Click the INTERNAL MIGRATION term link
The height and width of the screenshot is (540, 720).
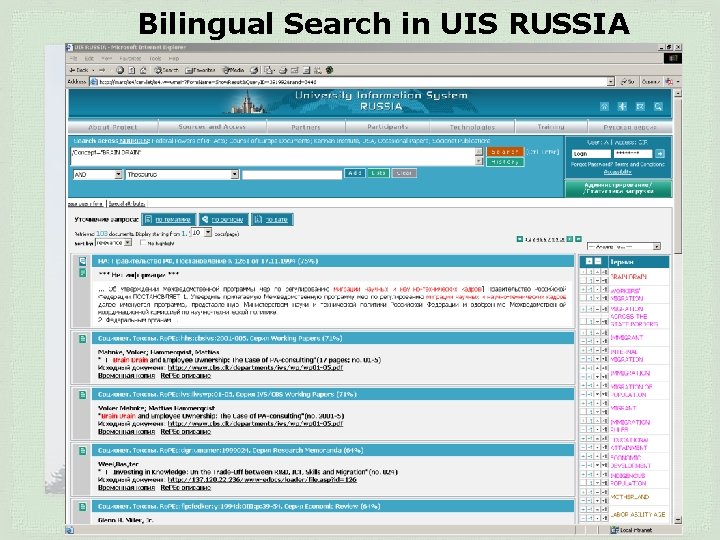(627, 355)
